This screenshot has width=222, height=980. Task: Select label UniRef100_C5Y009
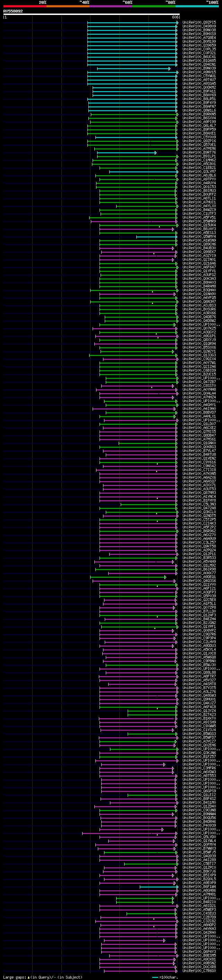(199, 137)
